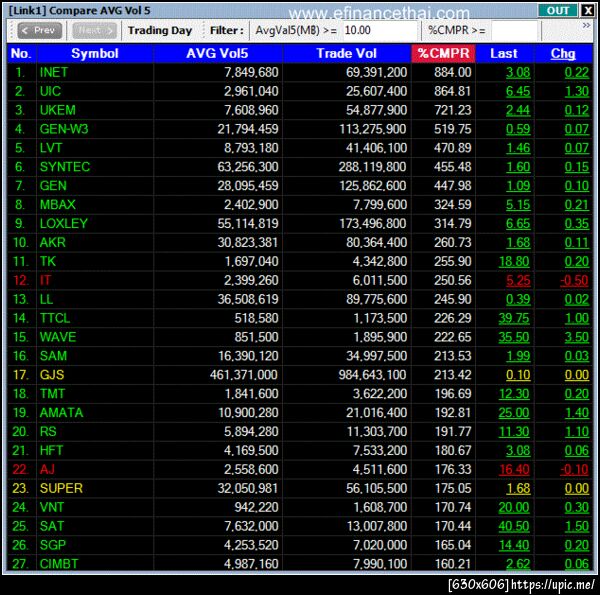
Task: Click TK last price 18.80
Action: [x=514, y=262]
